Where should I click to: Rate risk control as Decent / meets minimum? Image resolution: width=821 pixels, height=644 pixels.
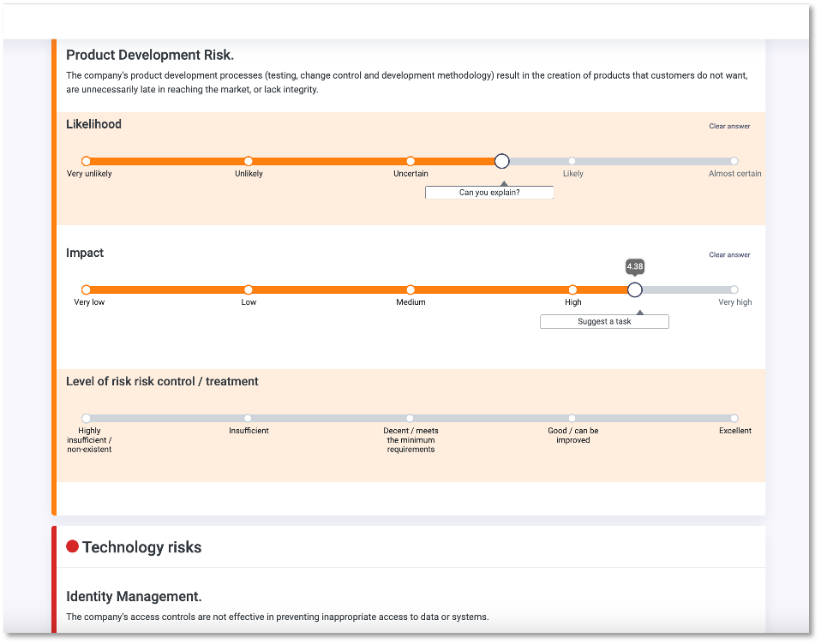point(410,418)
